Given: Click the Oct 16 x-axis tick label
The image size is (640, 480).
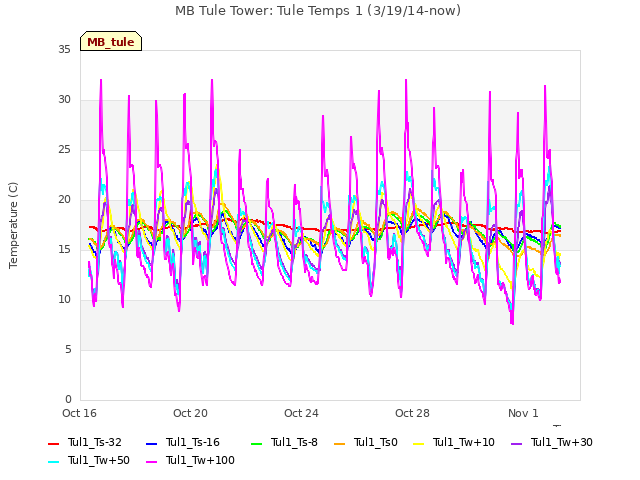Looking at the screenshot, I should (79, 413).
